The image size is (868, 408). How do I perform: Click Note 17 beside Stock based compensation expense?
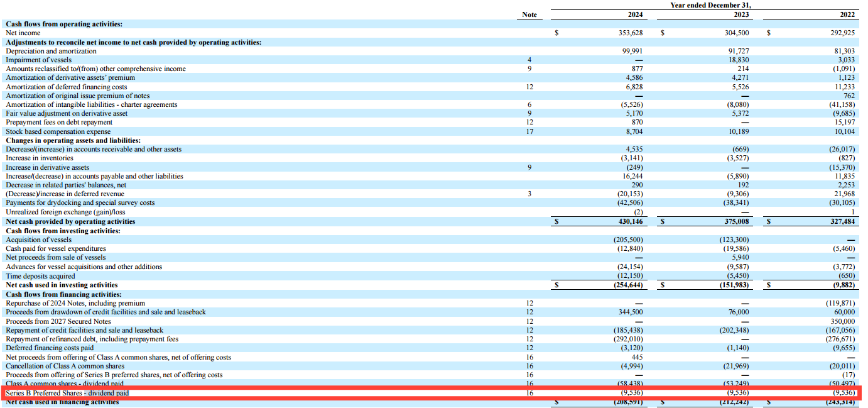[529, 131]
